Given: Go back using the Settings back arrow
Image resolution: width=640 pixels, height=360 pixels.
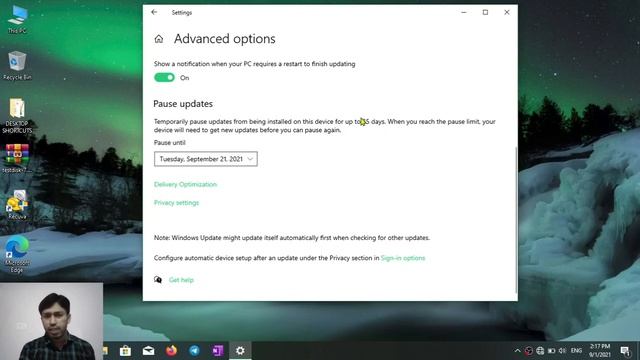Looking at the screenshot, I should 154,12.
